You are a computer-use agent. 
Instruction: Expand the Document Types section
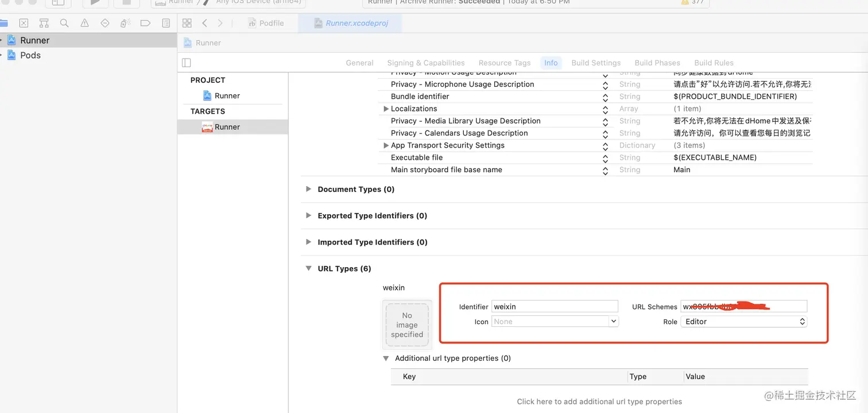coord(309,189)
